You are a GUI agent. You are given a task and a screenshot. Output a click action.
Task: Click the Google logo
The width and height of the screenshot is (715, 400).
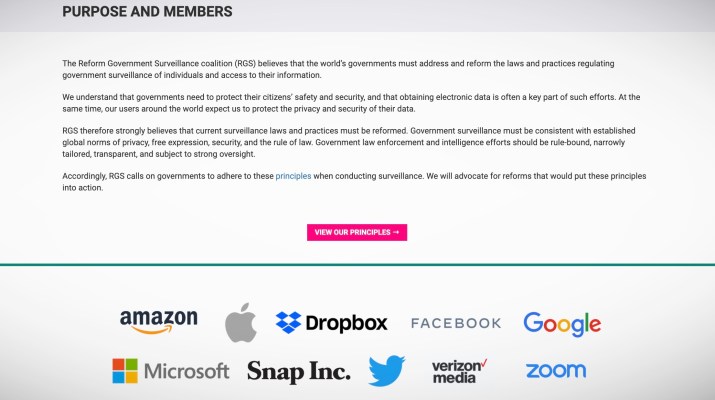point(562,324)
